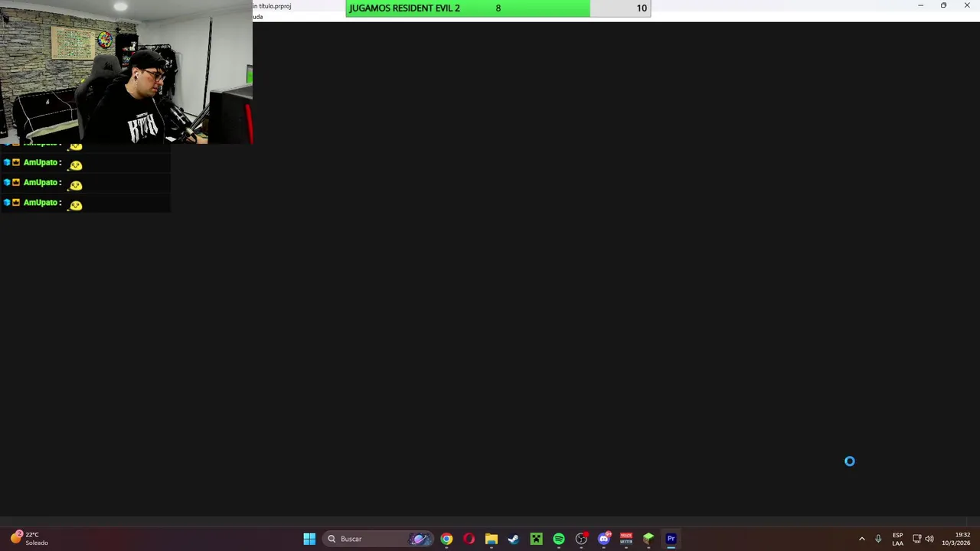
Task: Open the grass block icon in taskbar
Action: coord(648,539)
